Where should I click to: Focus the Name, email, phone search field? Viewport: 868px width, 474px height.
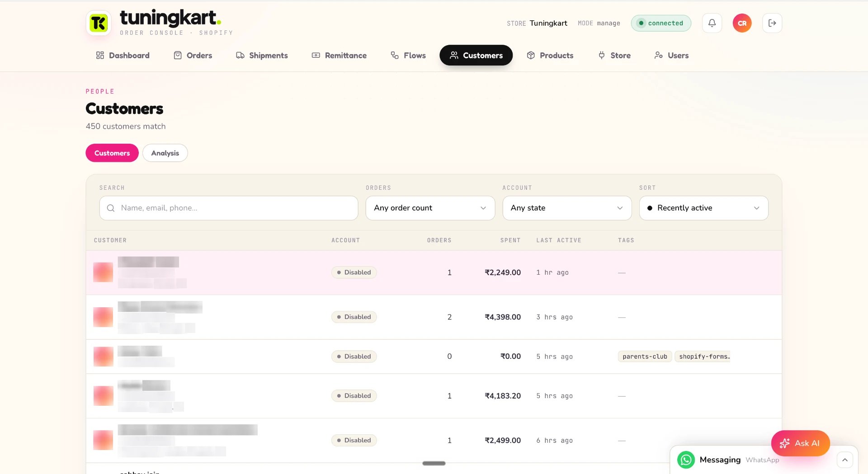coord(229,208)
